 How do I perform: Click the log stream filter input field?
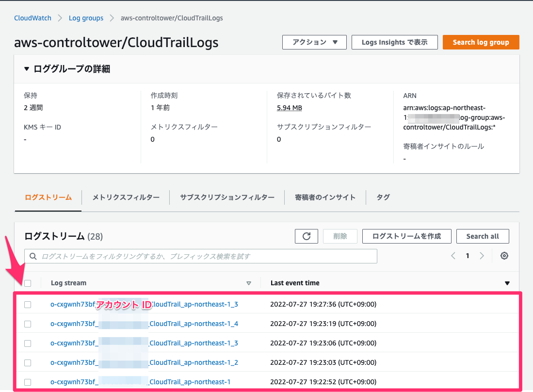pos(194,256)
